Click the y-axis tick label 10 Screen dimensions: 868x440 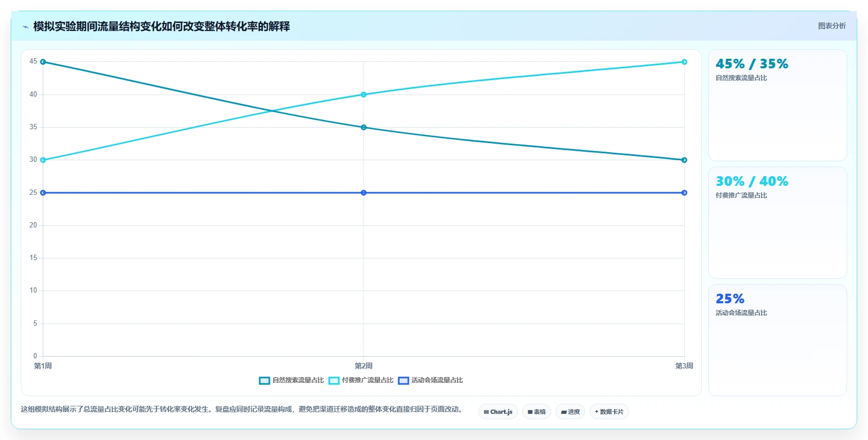click(x=33, y=290)
